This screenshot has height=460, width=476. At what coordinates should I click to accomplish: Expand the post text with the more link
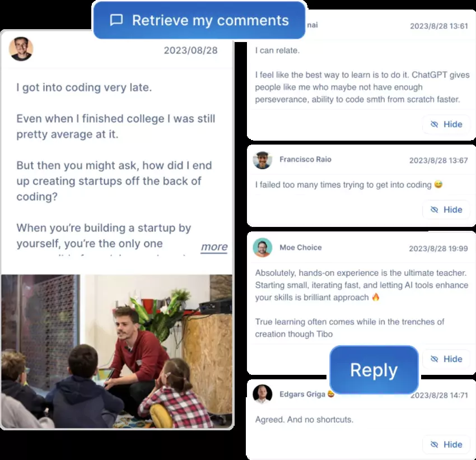pos(214,247)
